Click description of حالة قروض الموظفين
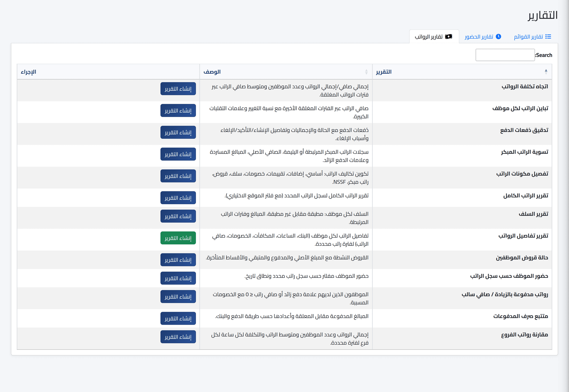 (x=287, y=258)
